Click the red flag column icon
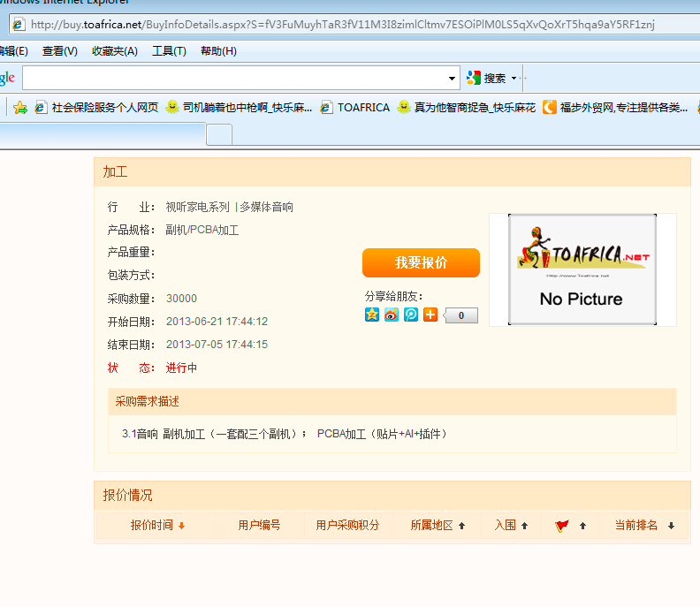 (x=561, y=526)
